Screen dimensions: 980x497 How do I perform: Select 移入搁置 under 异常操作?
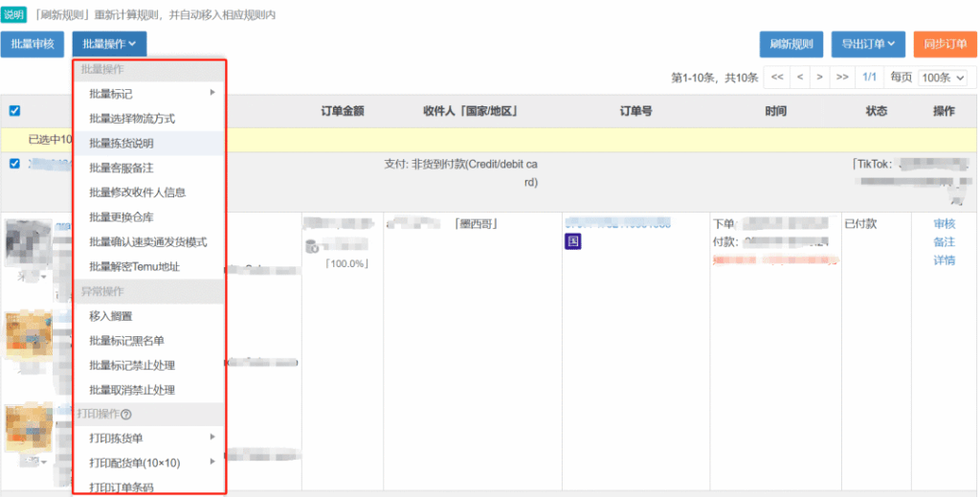[110, 316]
